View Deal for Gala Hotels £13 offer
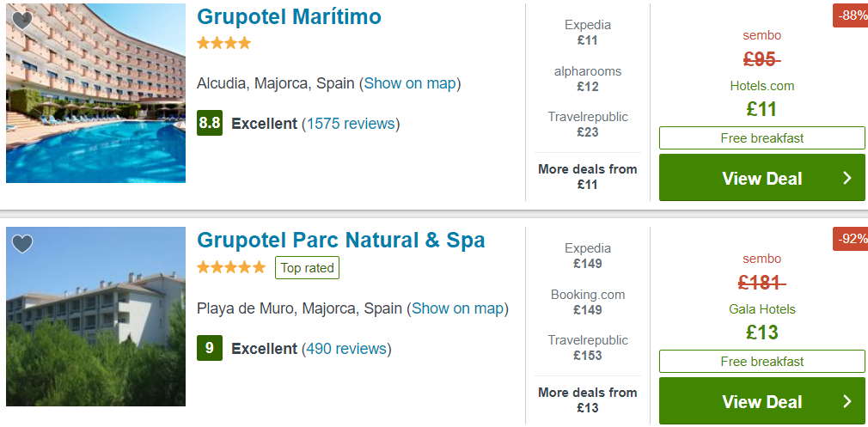The height and width of the screenshot is (427, 868). click(x=761, y=401)
